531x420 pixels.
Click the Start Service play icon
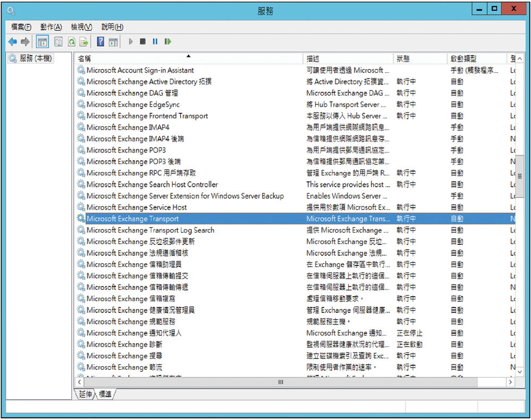131,41
